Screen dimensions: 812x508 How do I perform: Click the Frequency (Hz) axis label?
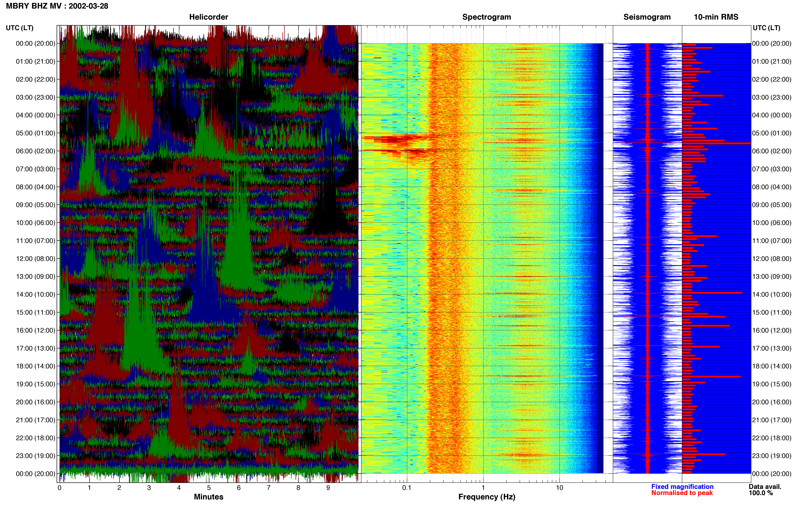(487, 497)
